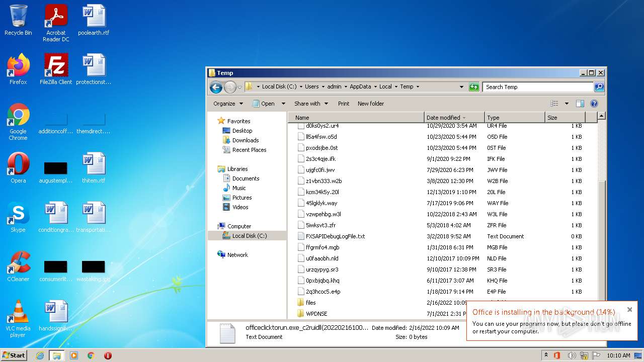This screenshot has height=362, width=644.
Task: Launch Google Chrome desktop shortcut
Action: click(x=18, y=122)
